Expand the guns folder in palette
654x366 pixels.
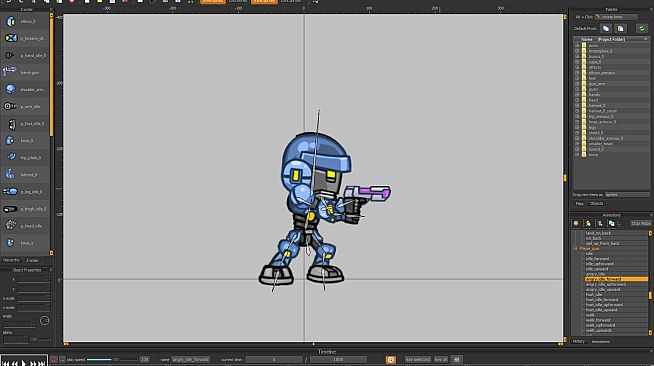577,89
